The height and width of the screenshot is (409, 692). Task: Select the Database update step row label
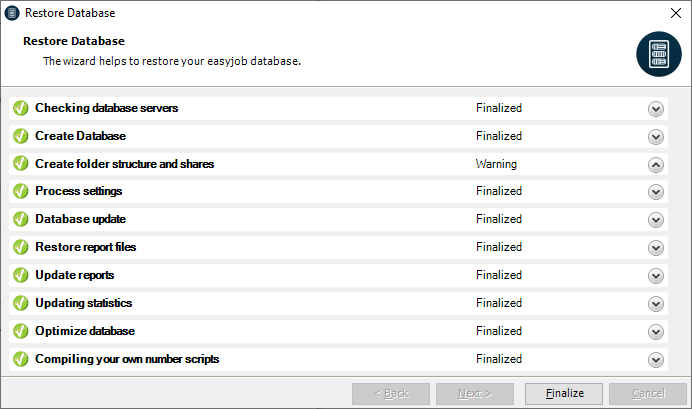(80, 219)
